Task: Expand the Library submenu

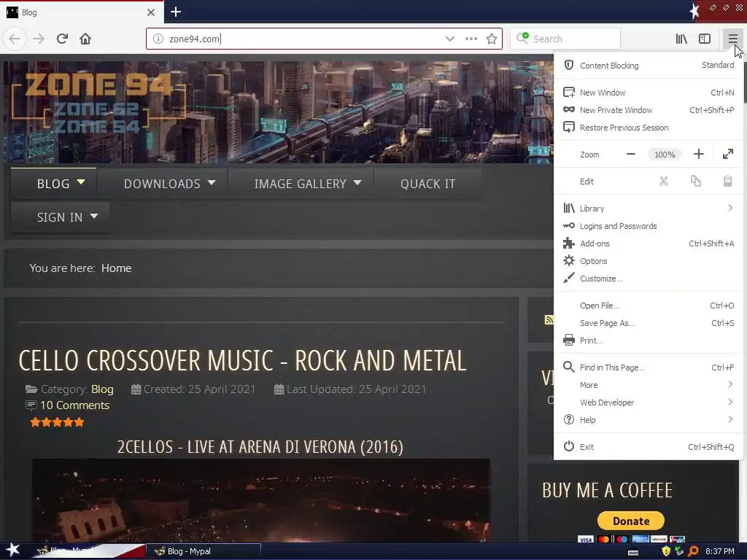Action: coord(649,209)
